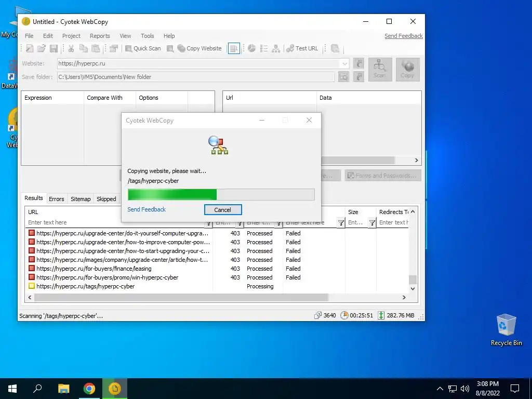Click the Copy clipboard toolbar icon

[83, 48]
